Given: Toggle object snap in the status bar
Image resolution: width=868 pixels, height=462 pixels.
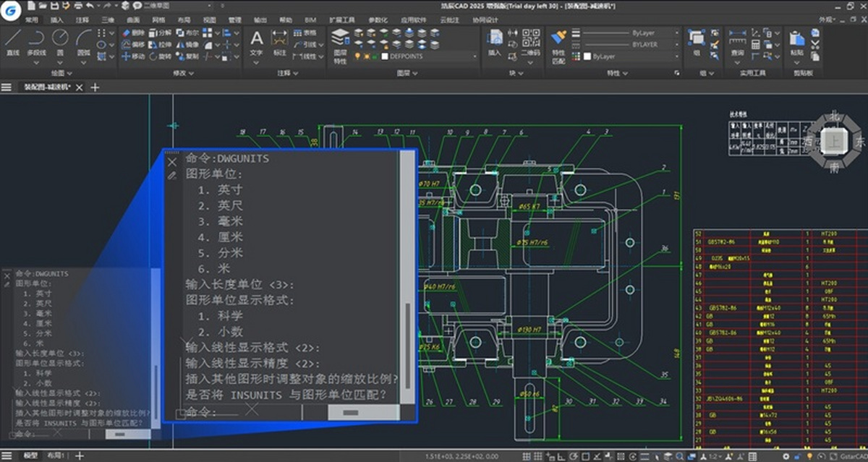Looking at the screenshot, I should tap(586, 455).
